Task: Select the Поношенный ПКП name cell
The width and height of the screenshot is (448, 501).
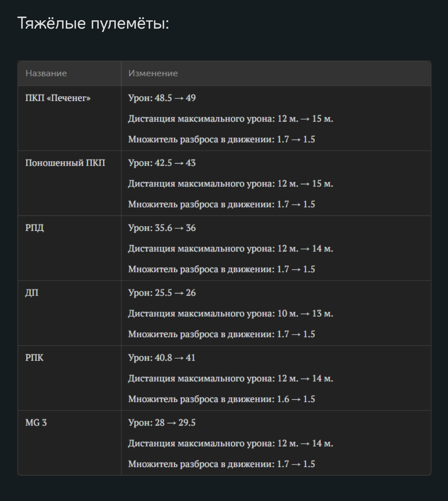Action: click(x=65, y=163)
